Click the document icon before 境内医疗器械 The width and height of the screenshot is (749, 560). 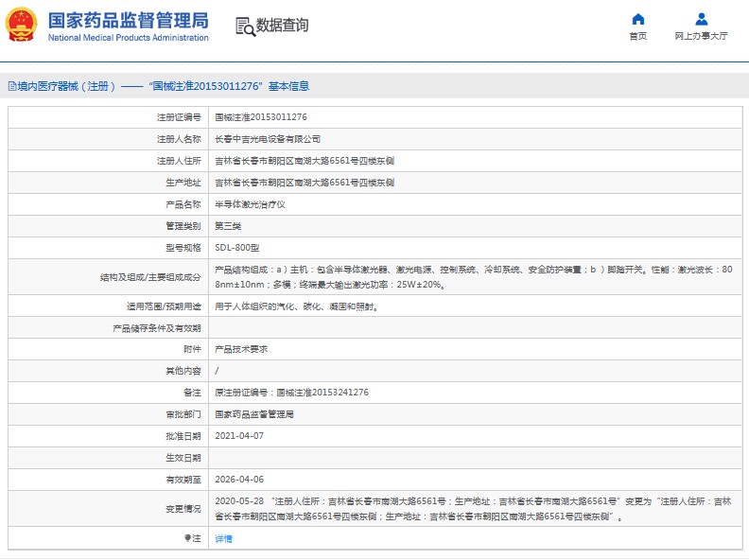click(12, 86)
